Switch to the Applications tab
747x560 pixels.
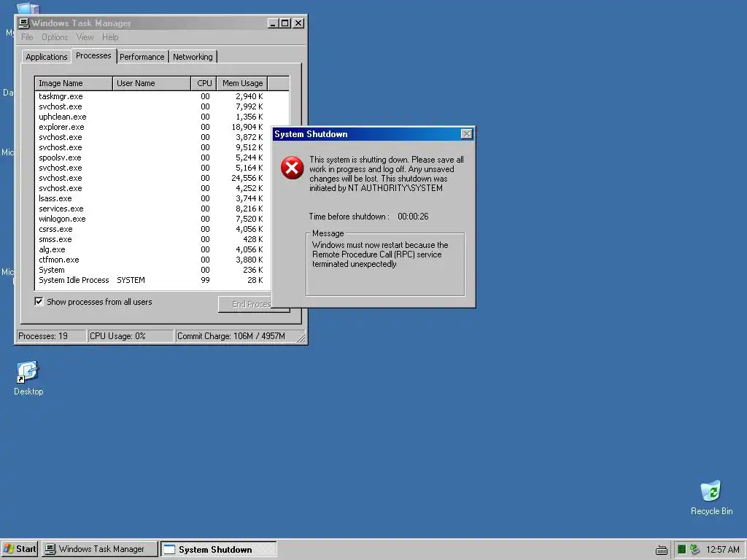(46, 57)
